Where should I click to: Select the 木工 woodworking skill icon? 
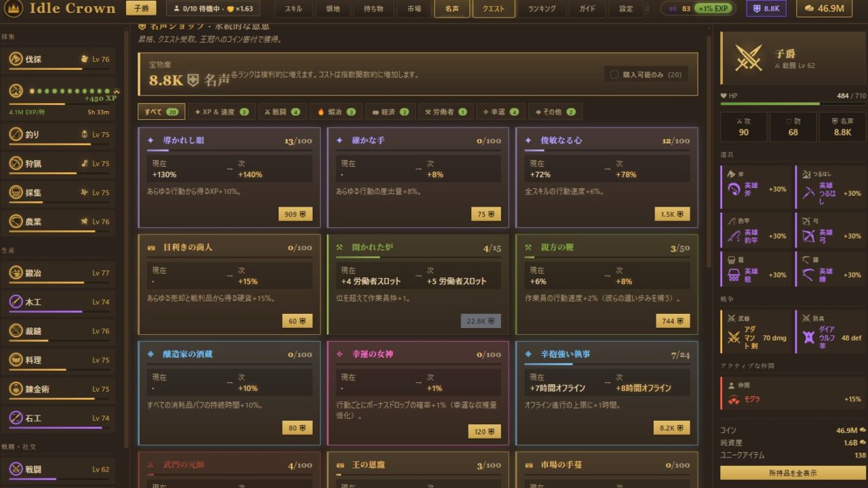16,302
